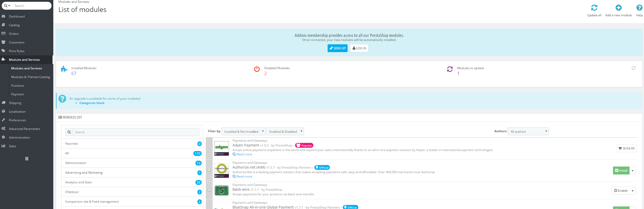Open the Categories block upgrade link
This screenshot has height=209, width=644.
92,103
